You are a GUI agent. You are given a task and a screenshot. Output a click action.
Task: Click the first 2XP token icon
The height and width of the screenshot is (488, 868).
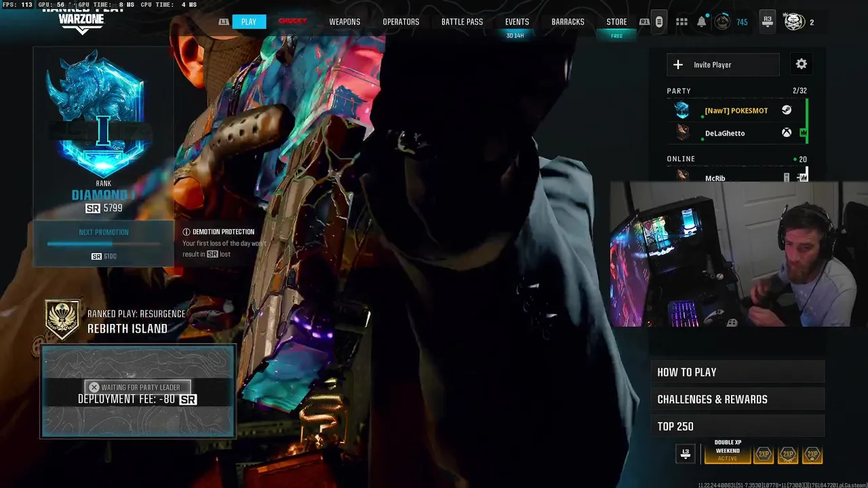(x=764, y=454)
